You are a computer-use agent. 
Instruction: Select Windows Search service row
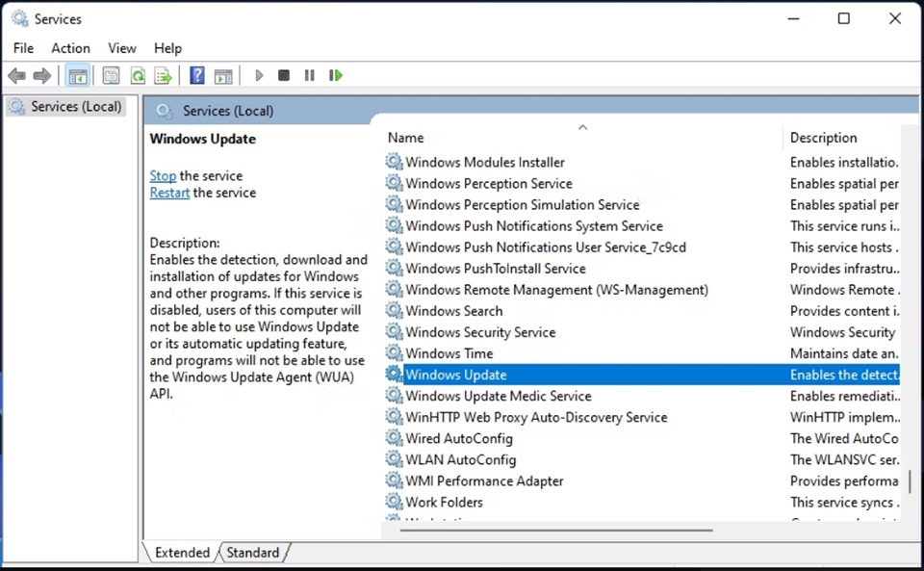tap(454, 311)
